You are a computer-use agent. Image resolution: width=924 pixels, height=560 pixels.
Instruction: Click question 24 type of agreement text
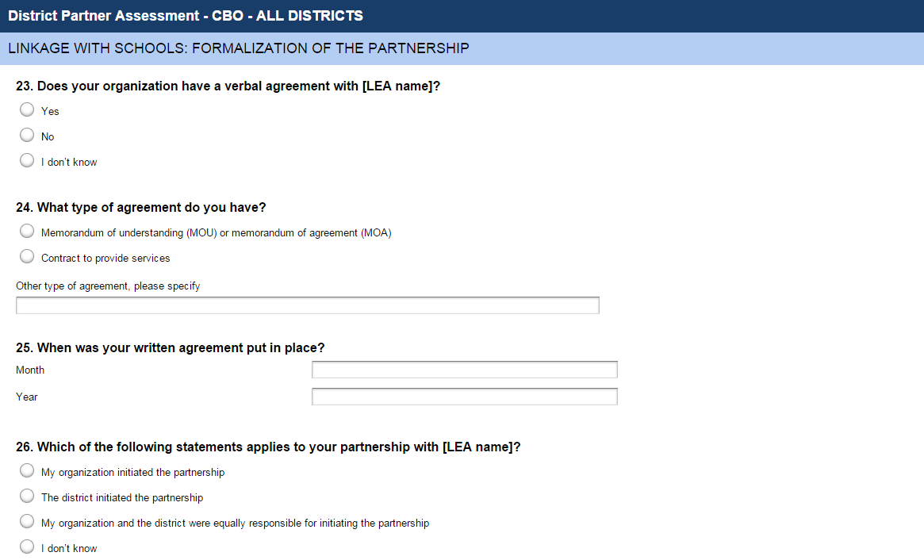point(141,208)
